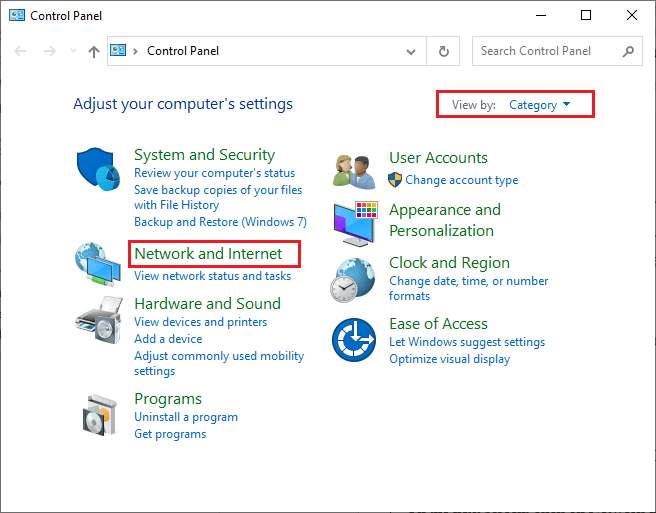Screen dimensions: 656x513
Task: Minimize the Control Panel window
Action: pos(541,15)
